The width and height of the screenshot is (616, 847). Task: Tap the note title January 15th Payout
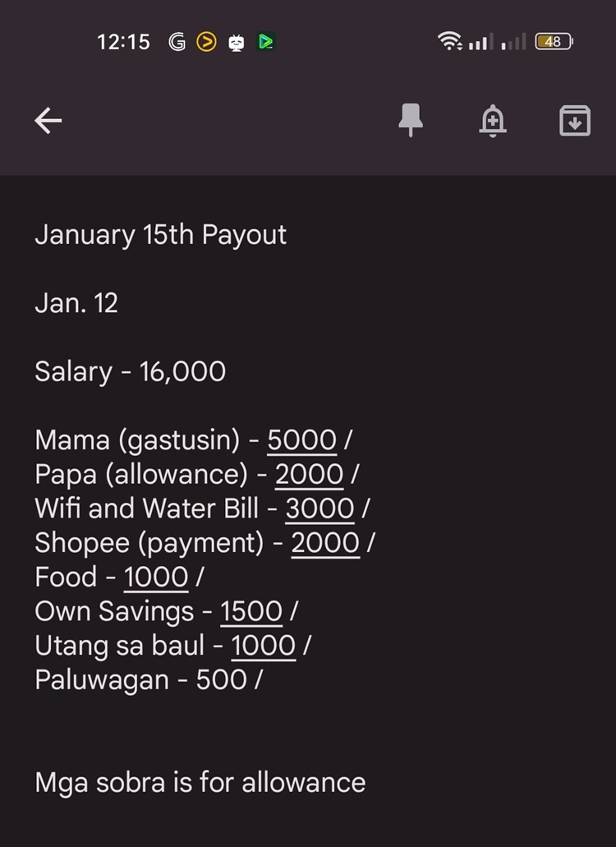[x=160, y=235]
